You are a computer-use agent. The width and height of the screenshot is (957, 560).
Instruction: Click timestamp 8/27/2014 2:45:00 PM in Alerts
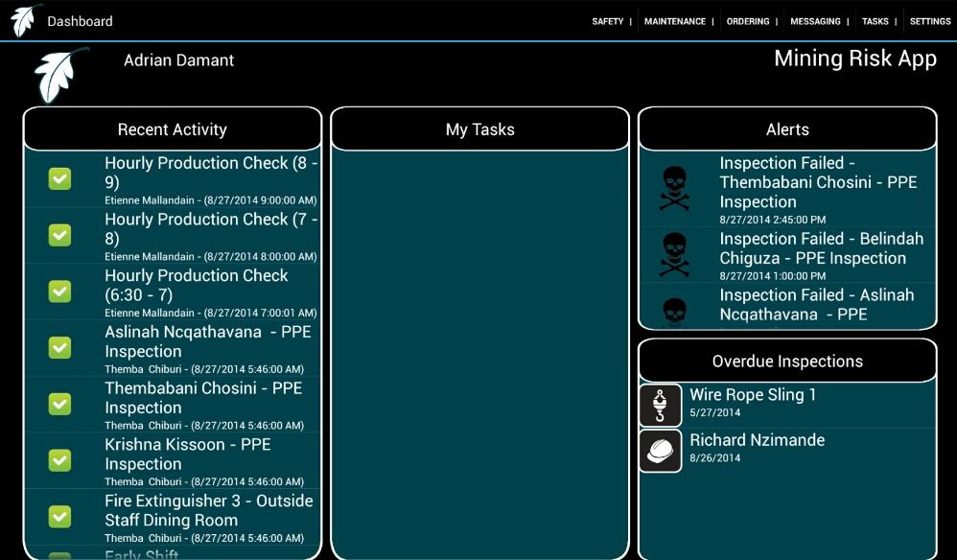point(773,220)
